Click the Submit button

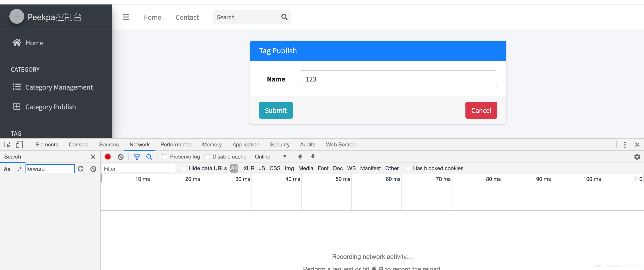coord(275,110)
